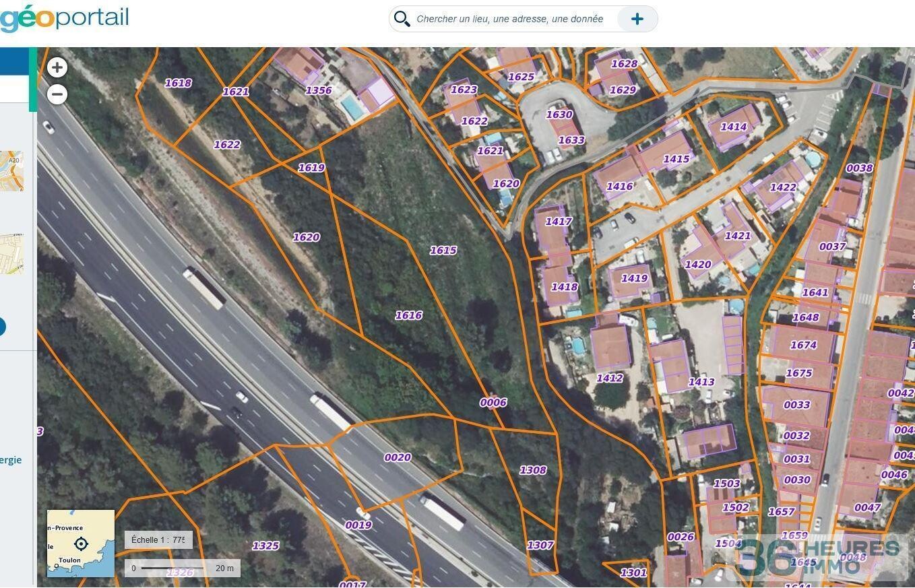Screen dimensions: 915x588
Task: Select cadastral parcel 1615
Action: coord(443,251)
